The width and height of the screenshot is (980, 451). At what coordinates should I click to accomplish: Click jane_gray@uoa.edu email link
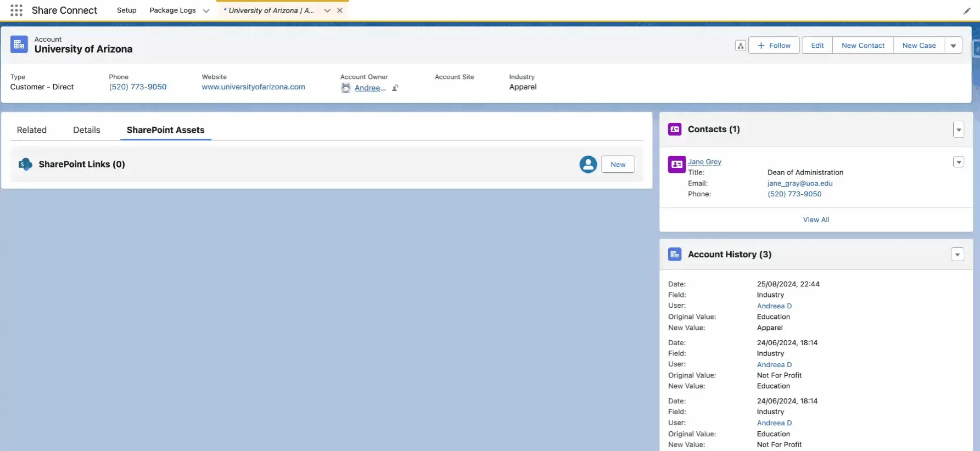click(x=800, y=183)
